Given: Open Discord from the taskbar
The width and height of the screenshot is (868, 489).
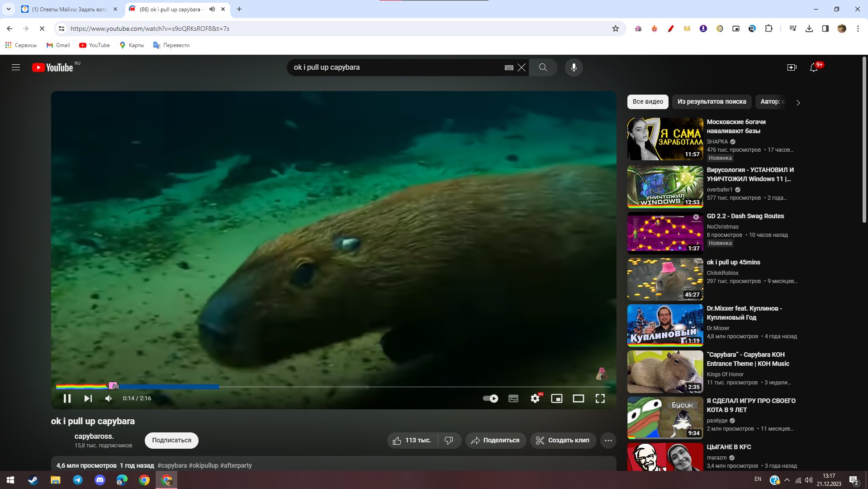Looking at the screenshot, I should coord(100,480).
